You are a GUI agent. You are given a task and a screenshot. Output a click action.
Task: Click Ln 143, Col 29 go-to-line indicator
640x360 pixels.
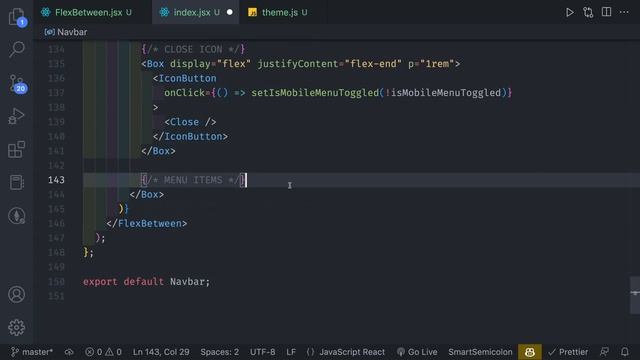point(161,352)
